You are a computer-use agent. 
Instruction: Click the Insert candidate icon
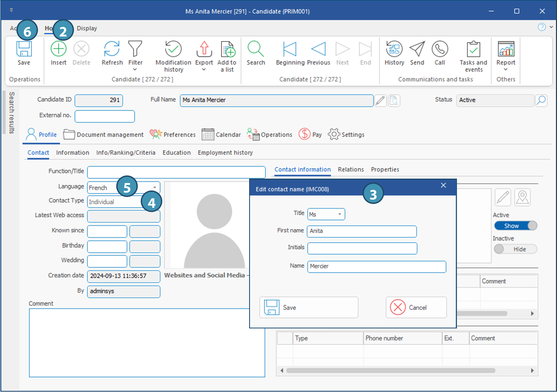58,49
